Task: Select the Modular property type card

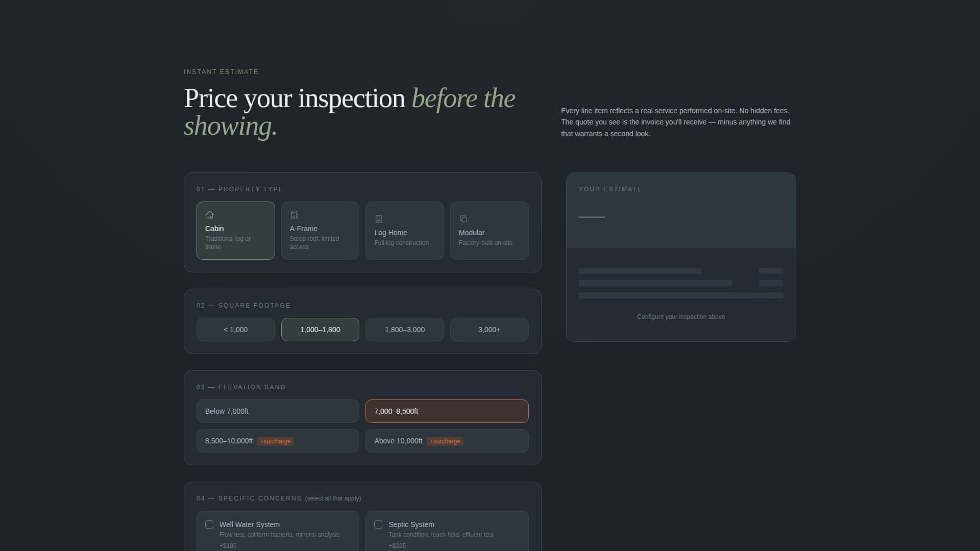Action: pyautogui.click(x=489, y=231)
